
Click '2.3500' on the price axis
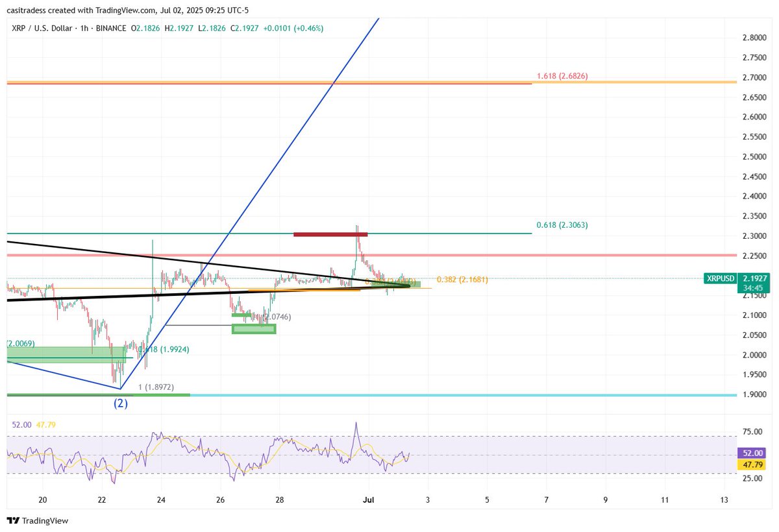754,217
